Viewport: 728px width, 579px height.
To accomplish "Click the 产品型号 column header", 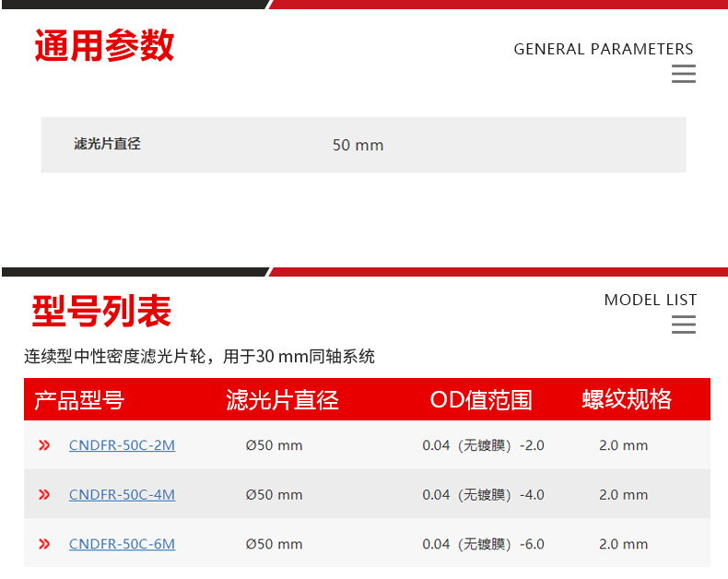I will (x=79, y=400).
